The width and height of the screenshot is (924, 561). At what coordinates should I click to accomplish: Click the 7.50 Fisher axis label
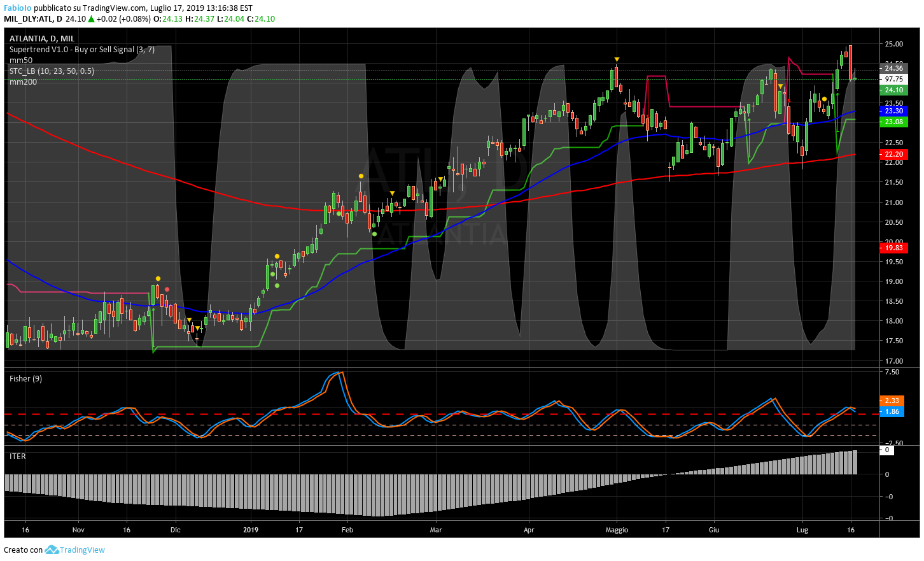892,372
